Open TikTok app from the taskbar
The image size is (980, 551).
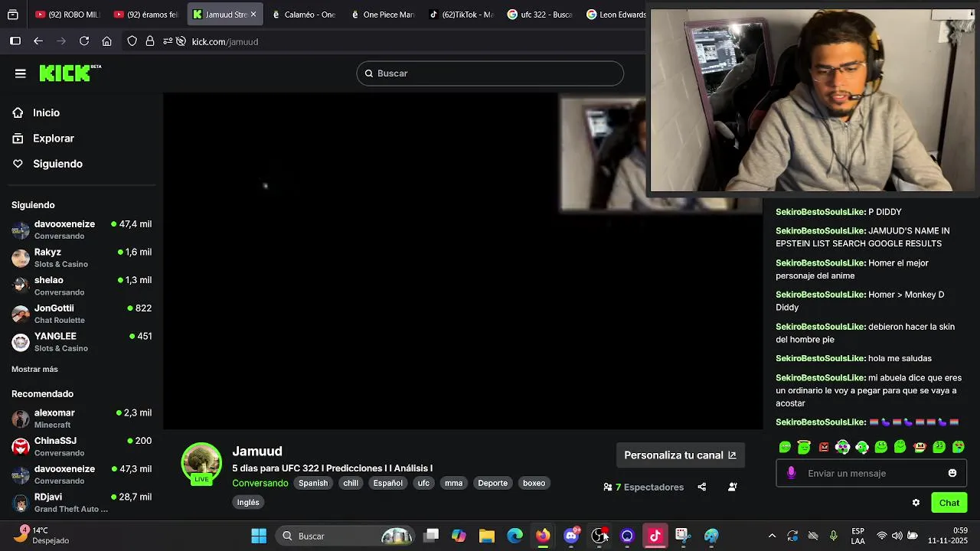pos(655,536)
